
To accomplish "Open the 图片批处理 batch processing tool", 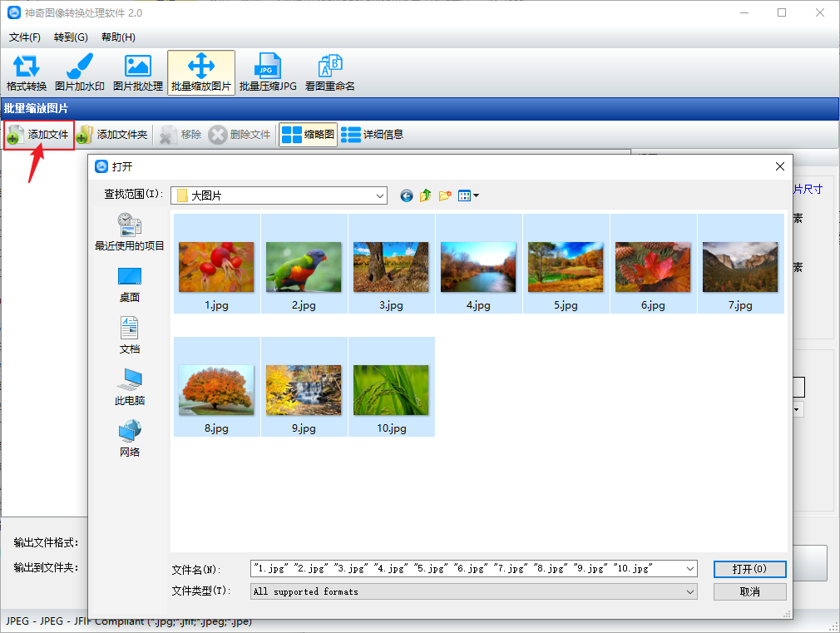I will tap(138, 73).
